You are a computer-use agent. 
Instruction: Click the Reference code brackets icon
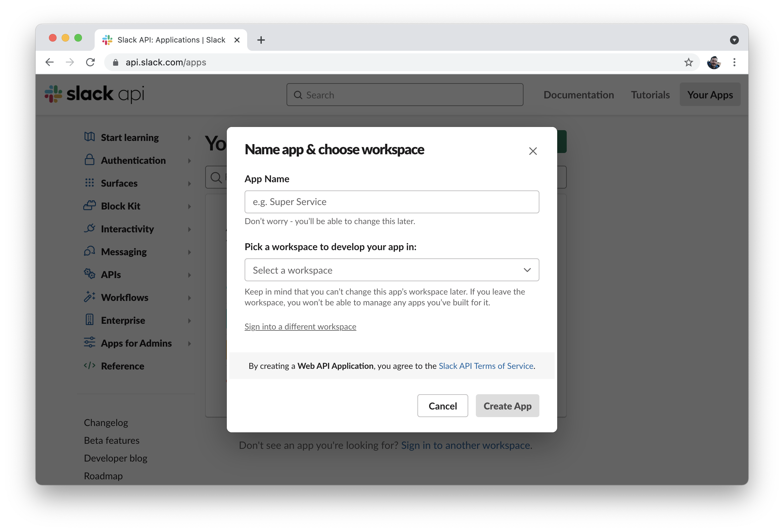point(89,365)
